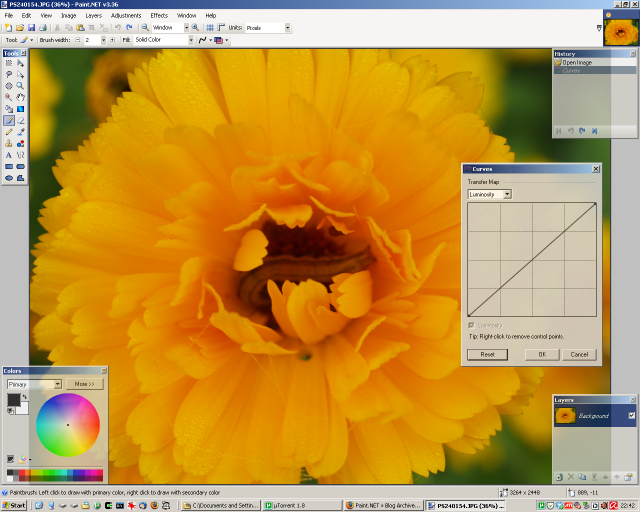The height and width of the screenshot is (512, 640).
Task: Click the Open file toolbar icon
Action: click(x=20, y=28)
